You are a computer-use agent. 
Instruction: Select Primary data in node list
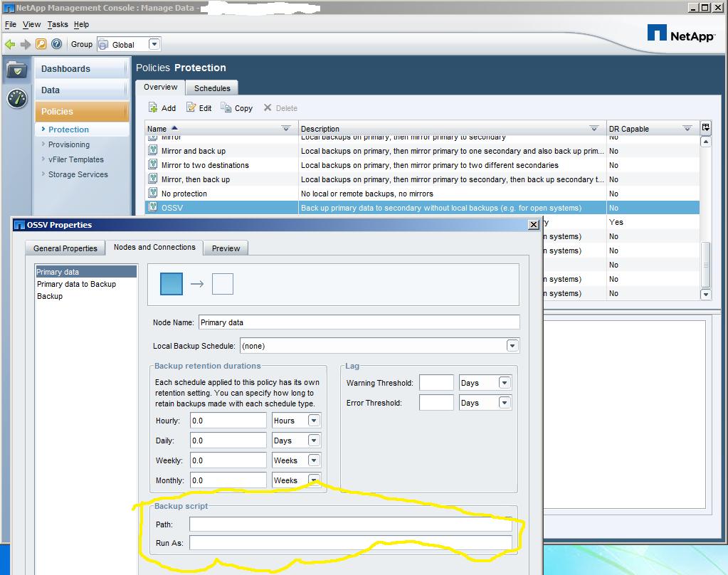point(86,272)
